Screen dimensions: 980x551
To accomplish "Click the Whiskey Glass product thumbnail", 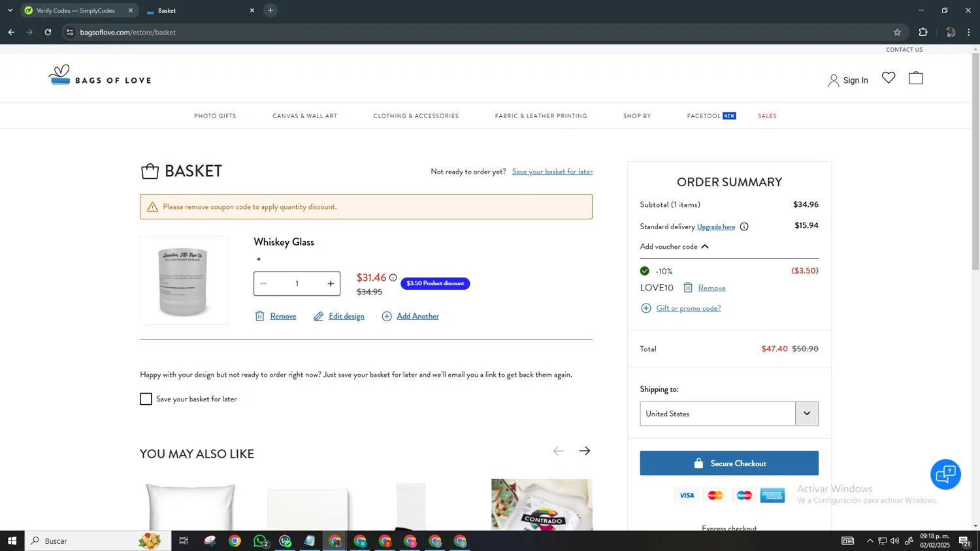I will tap(184, 281).
